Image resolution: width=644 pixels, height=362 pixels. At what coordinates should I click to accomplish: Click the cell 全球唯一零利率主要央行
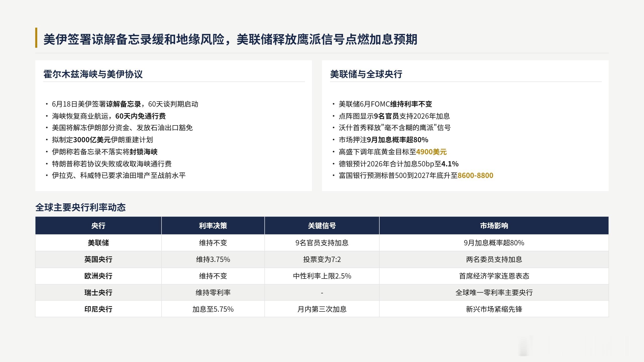click(494, 293)
